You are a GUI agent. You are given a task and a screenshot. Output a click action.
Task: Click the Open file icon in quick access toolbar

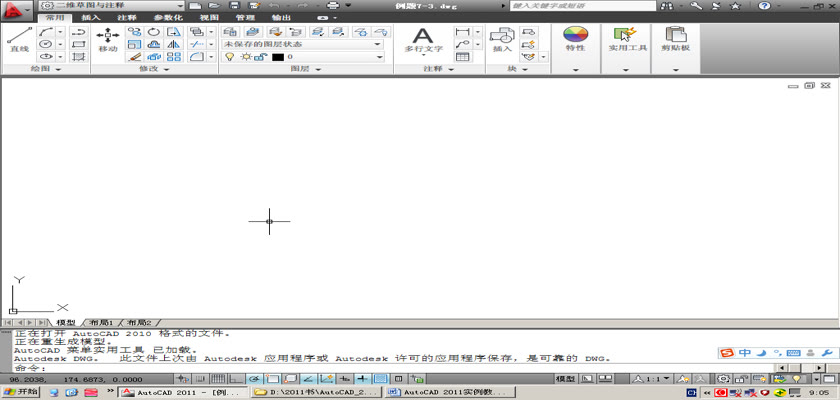click(214, 5)
